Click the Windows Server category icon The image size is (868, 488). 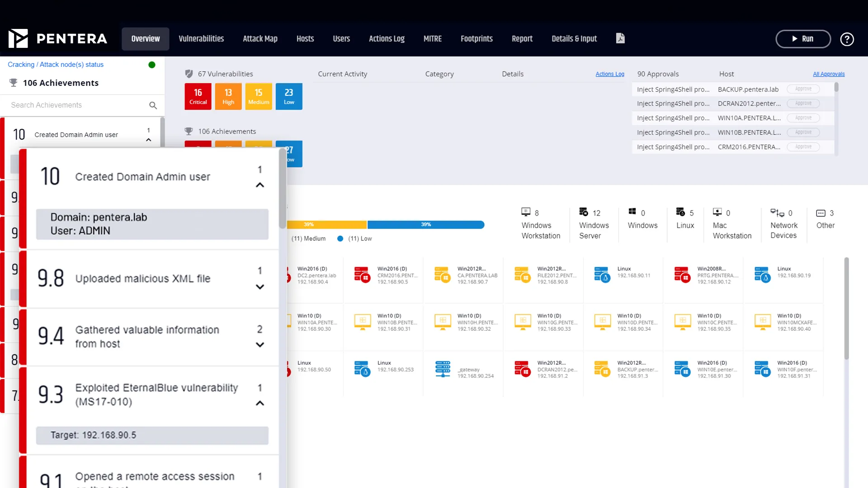coord(584,212)
